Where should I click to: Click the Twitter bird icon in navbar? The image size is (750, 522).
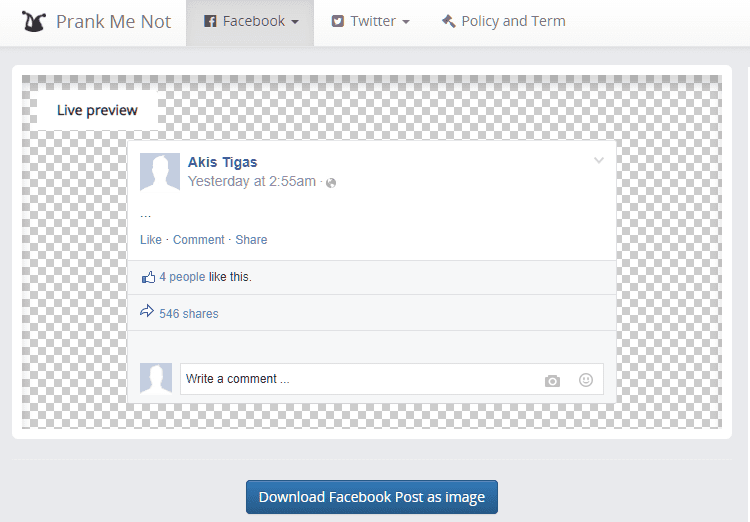(x=338, y=22)
